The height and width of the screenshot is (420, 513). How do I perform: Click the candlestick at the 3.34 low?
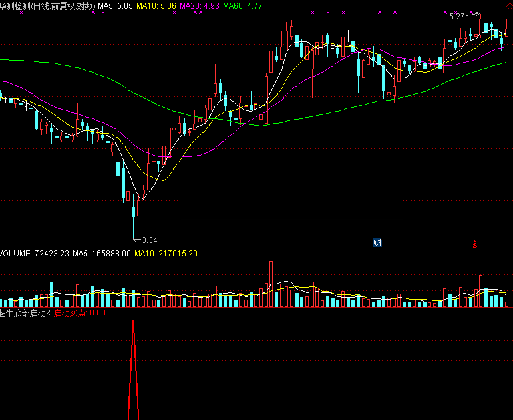134,212
